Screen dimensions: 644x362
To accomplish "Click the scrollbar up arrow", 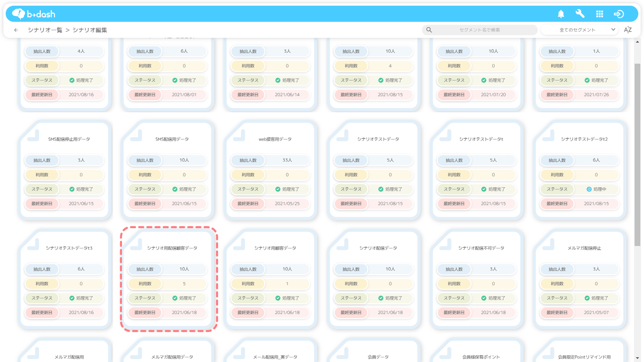I will point(637,42).
